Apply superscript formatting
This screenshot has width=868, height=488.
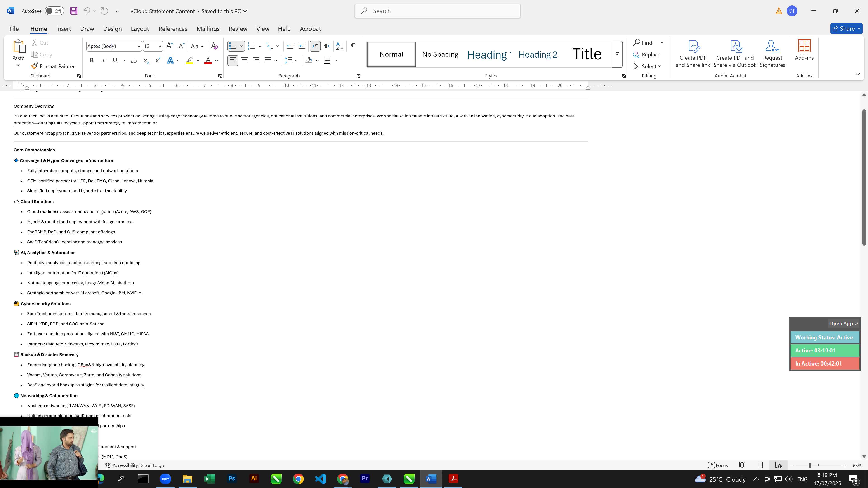158,61
